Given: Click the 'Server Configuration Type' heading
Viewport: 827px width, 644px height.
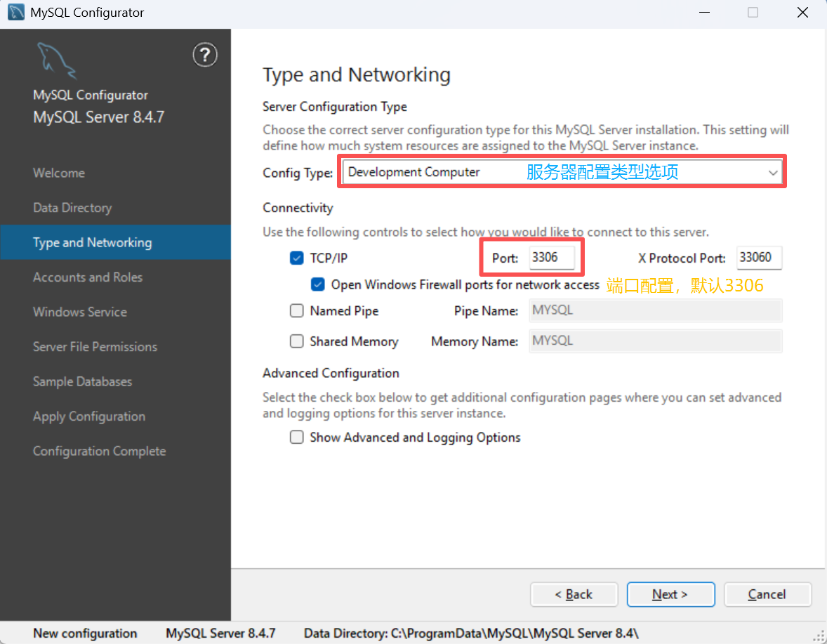Looking at the screenshot, I should point(335,107).
